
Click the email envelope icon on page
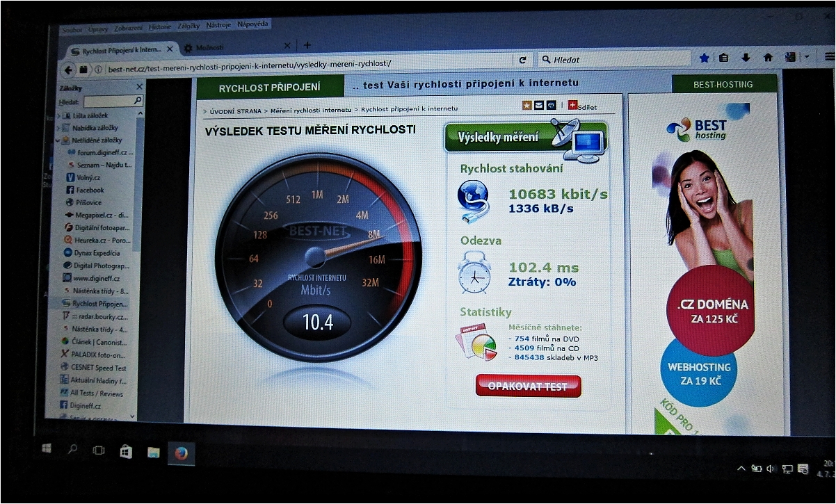point(539,105)
